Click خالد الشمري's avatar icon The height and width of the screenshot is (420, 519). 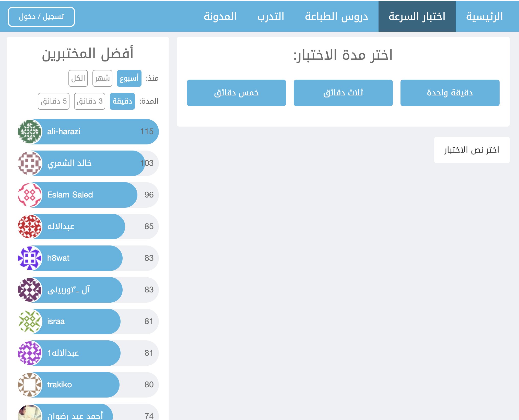click(30, 163)
